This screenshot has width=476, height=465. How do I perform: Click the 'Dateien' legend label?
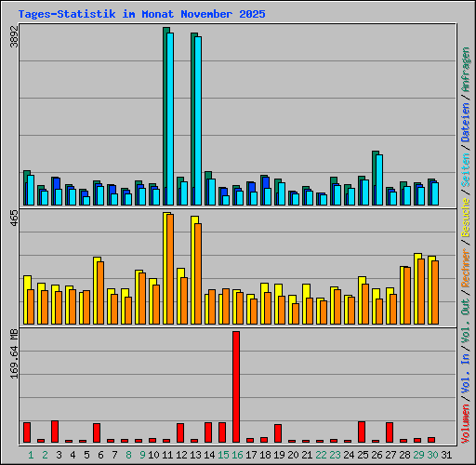coord(466,123)
